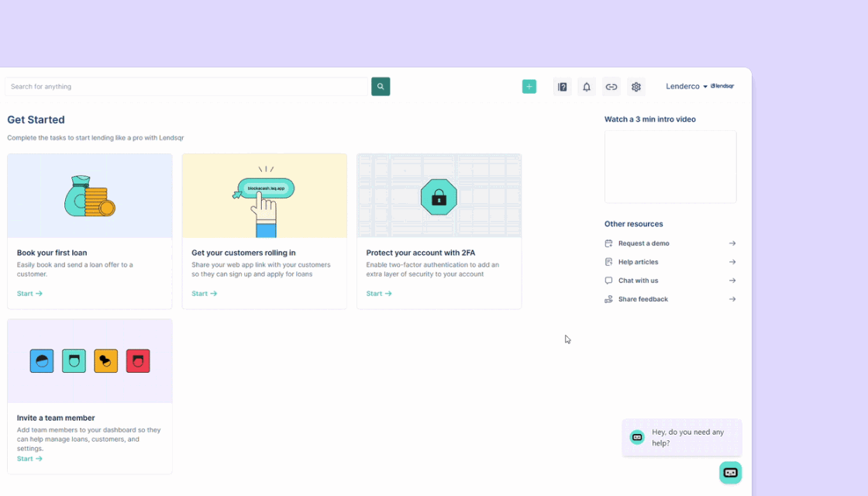Screen dimensions: 868x496
Task: Click the green plus add button
Action: (529, 87)
